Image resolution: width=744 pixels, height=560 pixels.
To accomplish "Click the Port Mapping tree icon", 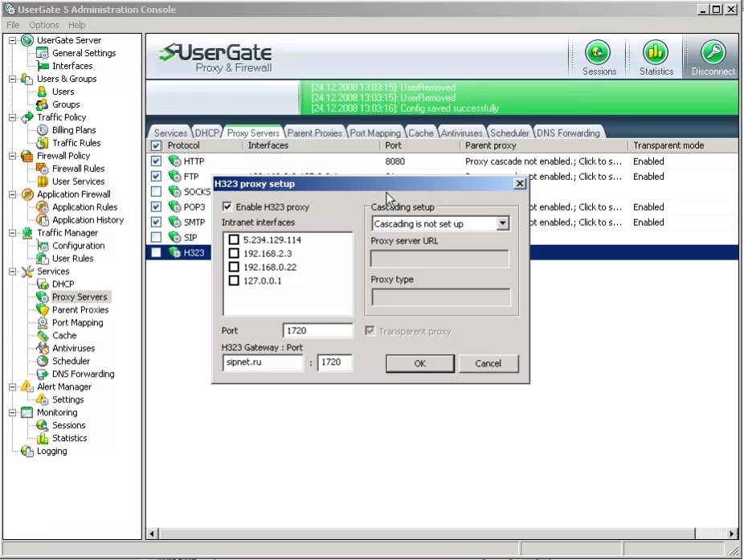I will [43, 323].
